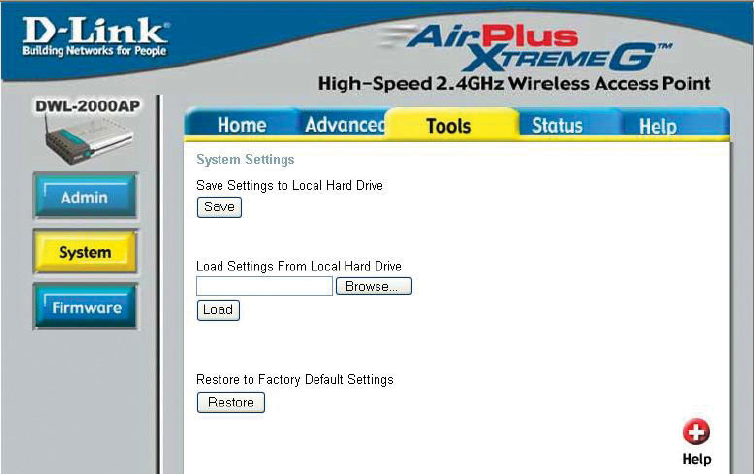
Task: Restore factory default settings
Action: pyautogui.click(x=231, y=402)
